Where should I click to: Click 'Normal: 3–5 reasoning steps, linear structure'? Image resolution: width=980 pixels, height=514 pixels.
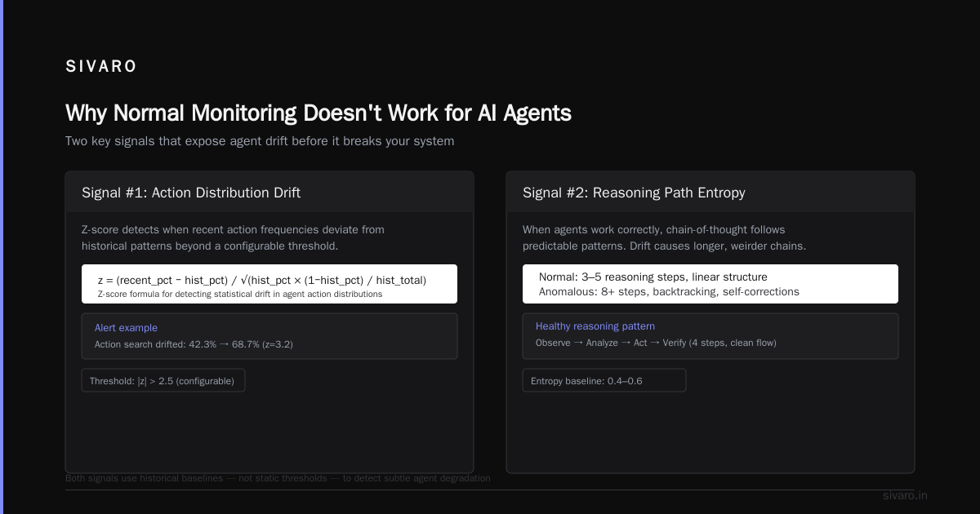tap(653, 277)
